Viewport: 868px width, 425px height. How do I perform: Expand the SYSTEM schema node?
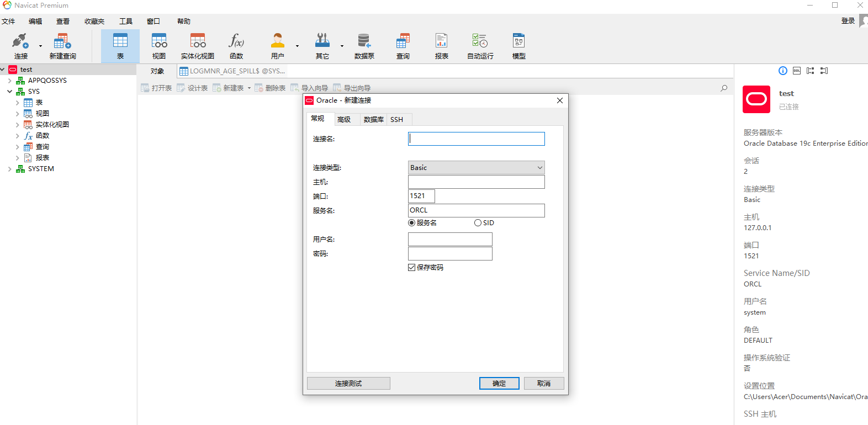click(x=10, y=169)
